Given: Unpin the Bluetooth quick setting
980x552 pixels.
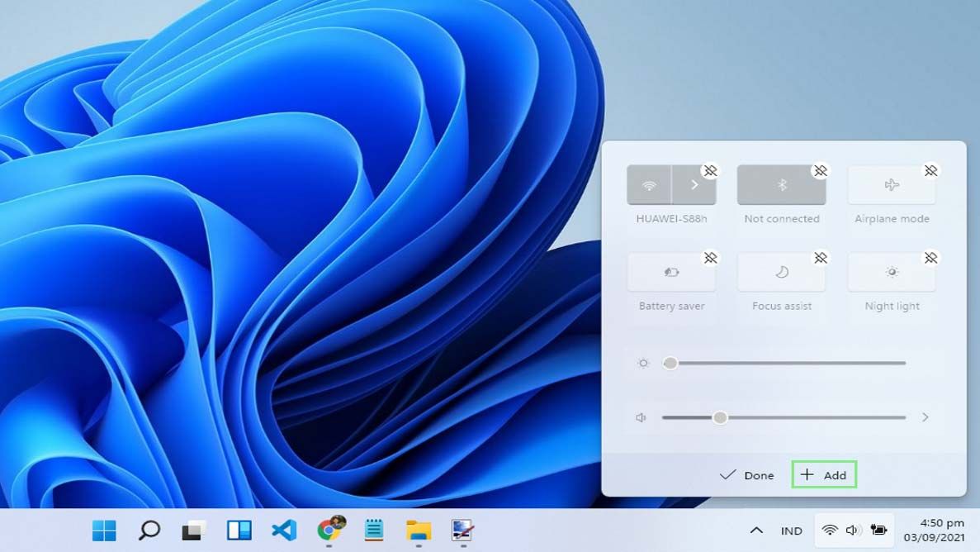Looking at the screenshot, I should click(821, 171).
